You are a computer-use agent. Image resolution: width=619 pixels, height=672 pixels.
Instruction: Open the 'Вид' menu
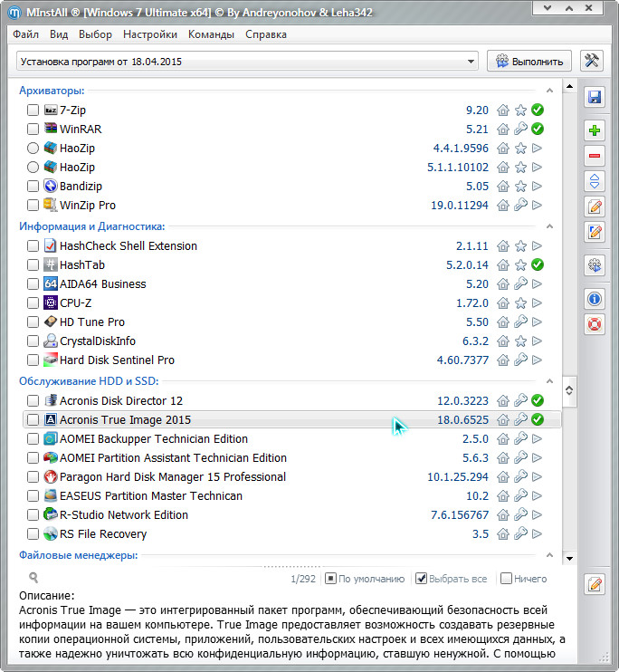59,34
